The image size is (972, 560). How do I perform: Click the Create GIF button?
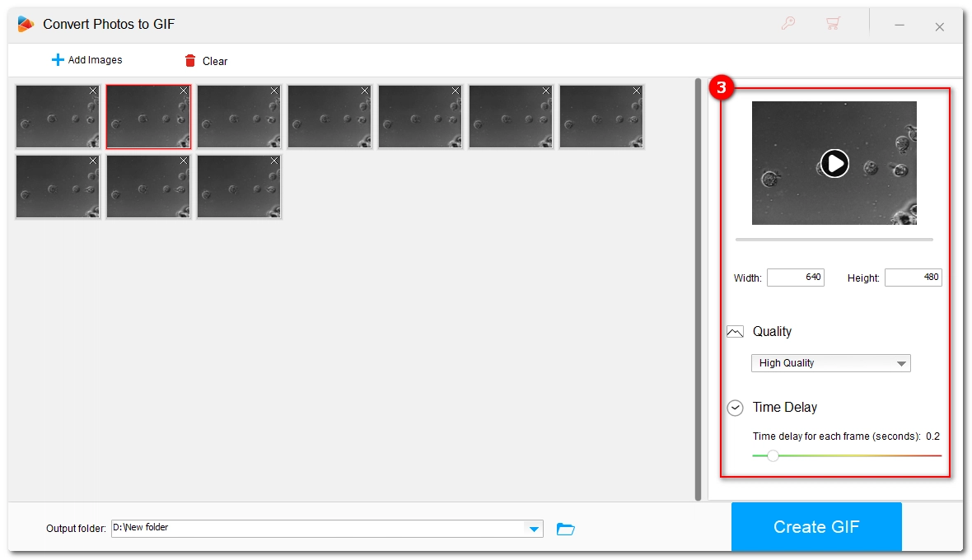pos(815,527)
